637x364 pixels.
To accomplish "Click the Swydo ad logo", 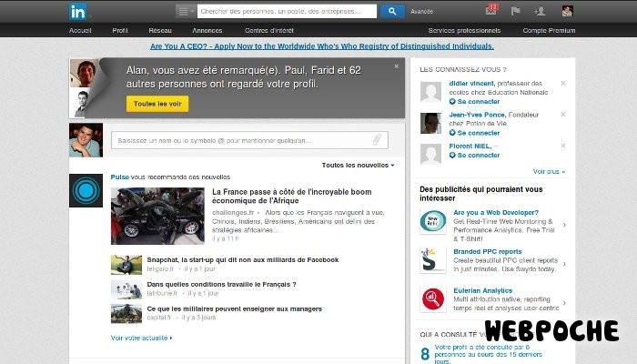I will (433, 260).
